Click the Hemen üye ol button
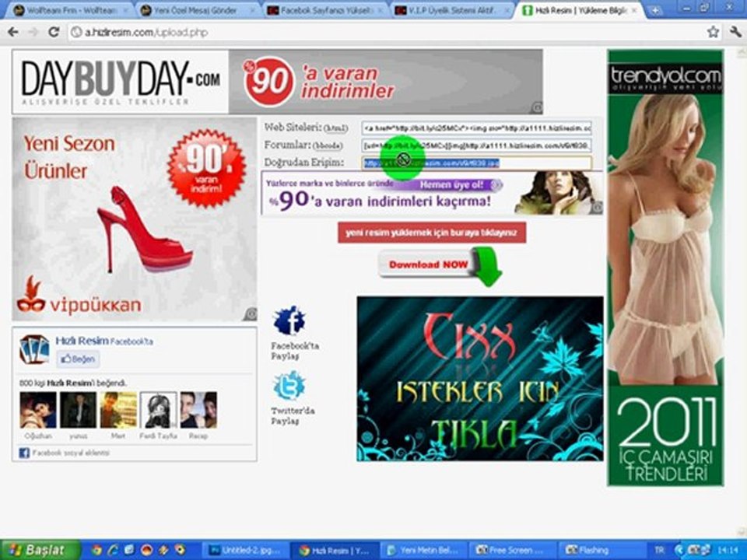Viewport: 747px width, 560px height. (x=451, y=184)
